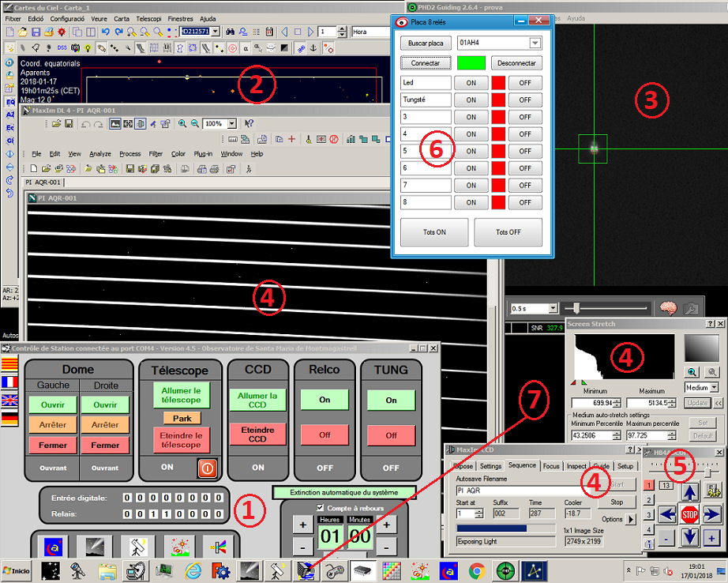
Task: Click the down arrow in the hand controller
Action: pyautogui.click(x=690, y=537)
